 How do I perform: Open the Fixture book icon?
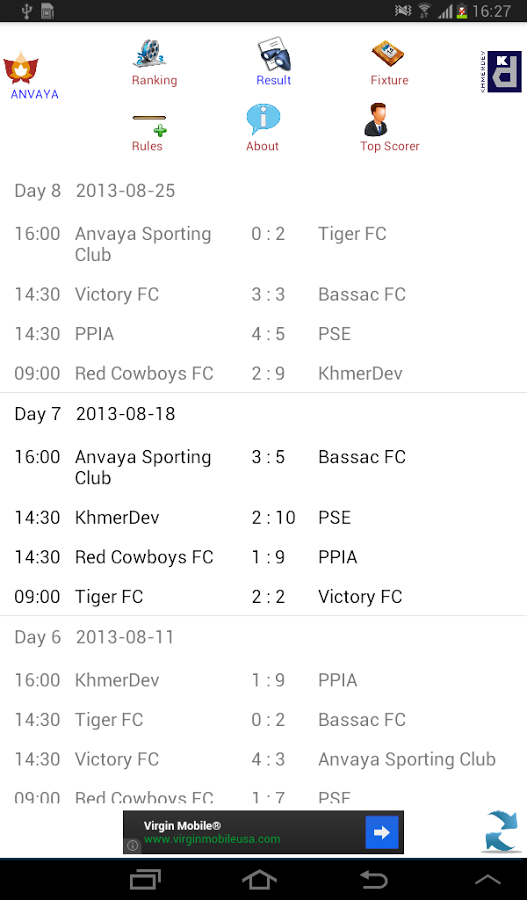388,55
